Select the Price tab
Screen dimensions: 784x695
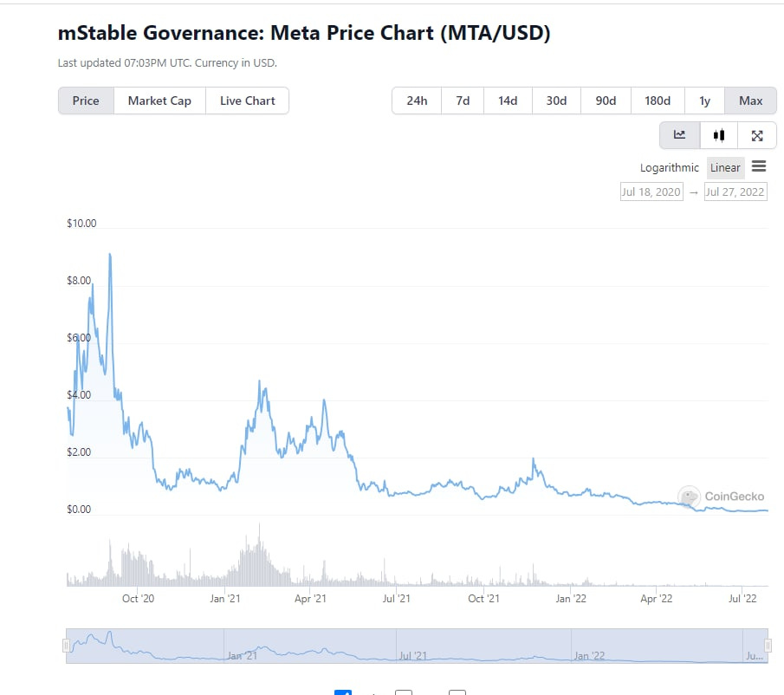pyautogui.click(x=86, y=101)
